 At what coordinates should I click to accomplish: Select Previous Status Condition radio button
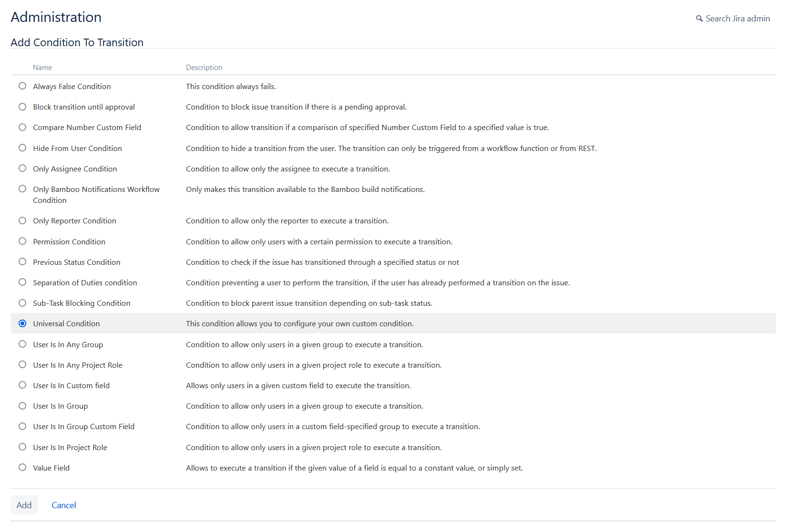pyautogui.click(x=22, y=262)
